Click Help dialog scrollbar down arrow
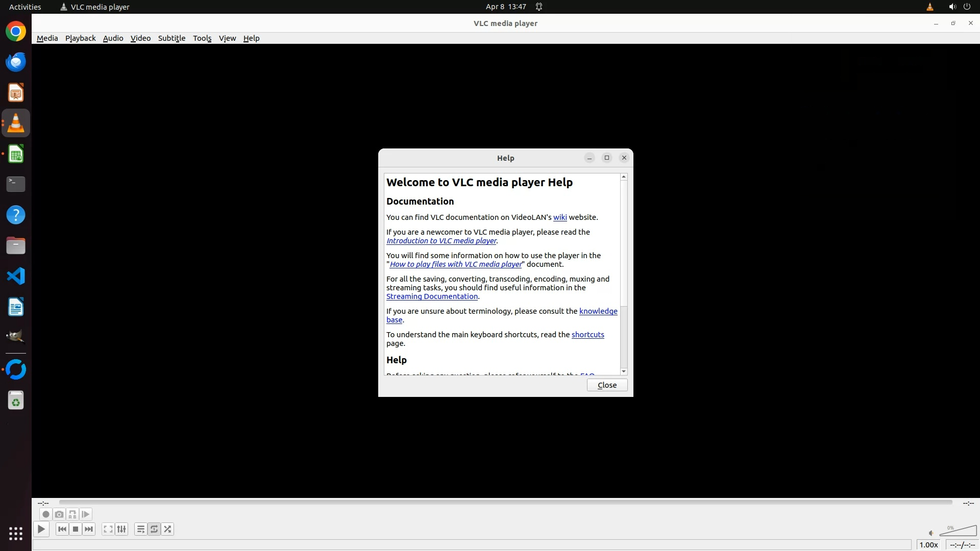This screenshot has height=551, width=980. [x=624, y=371]
